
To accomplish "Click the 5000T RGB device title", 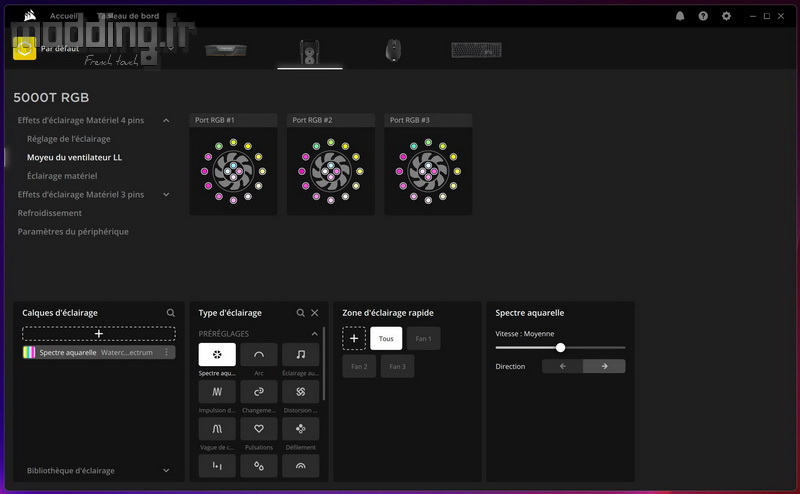I will coord(51,97).
